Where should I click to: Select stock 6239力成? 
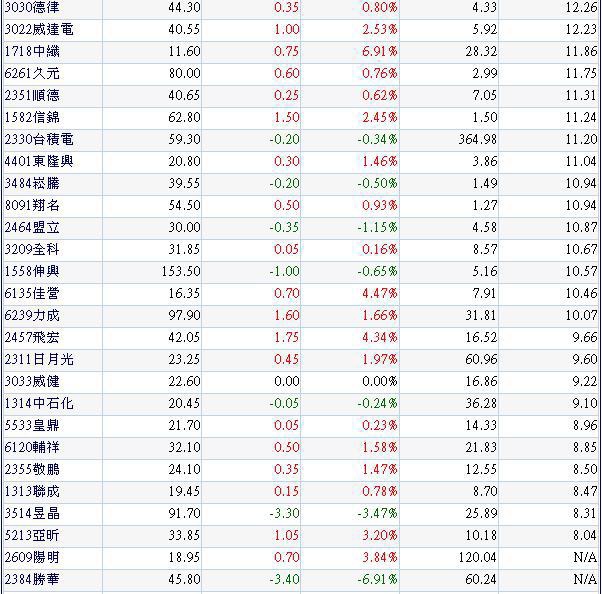pyautogui.click(x=32, y=315)
